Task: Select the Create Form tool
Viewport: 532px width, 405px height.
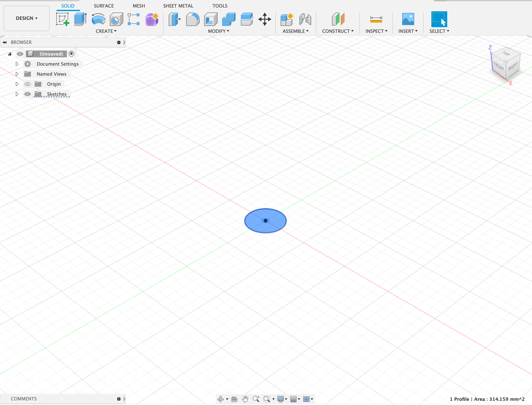Action: click(x=152, y=19)
